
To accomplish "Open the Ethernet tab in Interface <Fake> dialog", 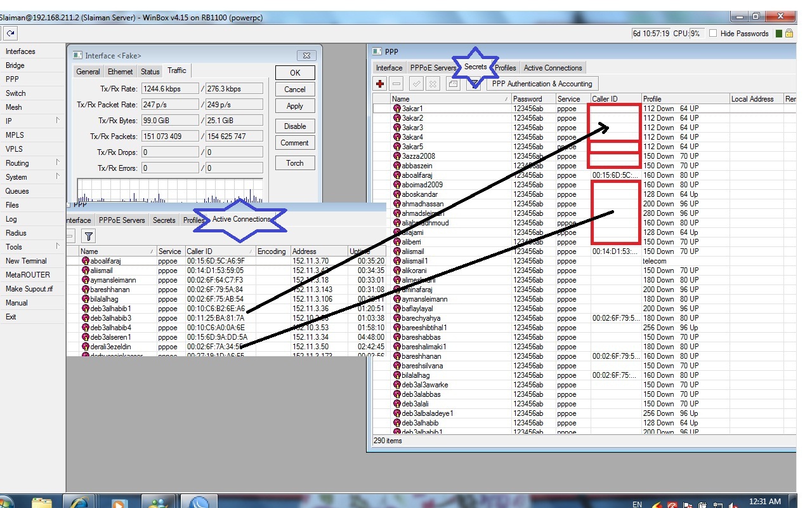I will 121,72.
